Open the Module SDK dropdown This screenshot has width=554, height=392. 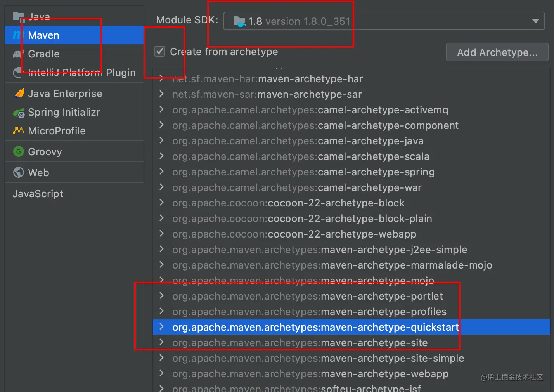point(384,21)
